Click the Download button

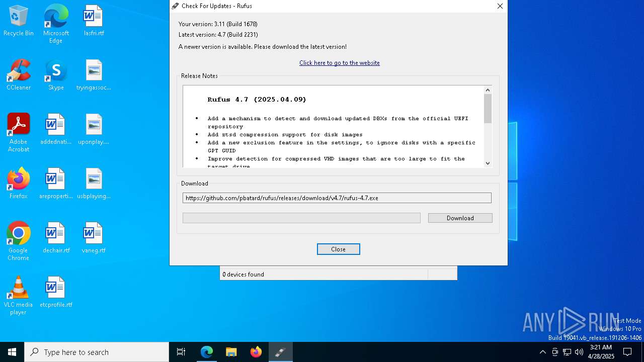coord(460,218)
